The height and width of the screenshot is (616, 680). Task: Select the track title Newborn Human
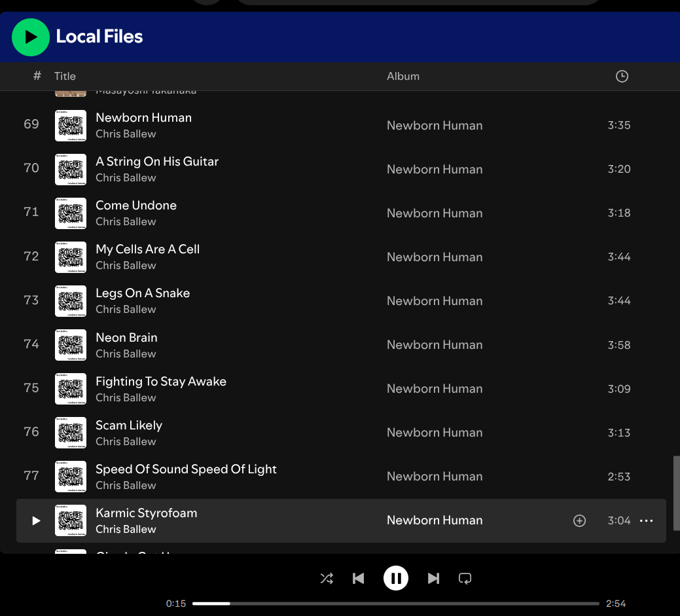point(143,118)
